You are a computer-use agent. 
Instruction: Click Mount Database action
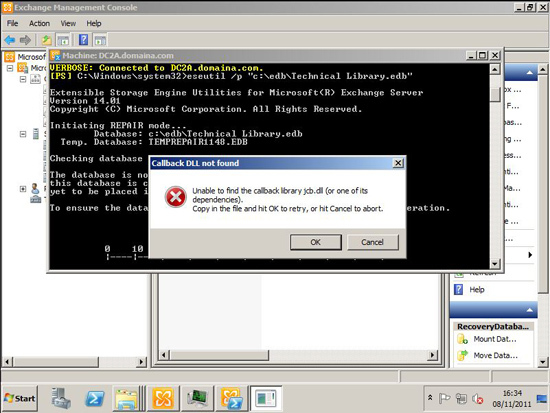495,339
